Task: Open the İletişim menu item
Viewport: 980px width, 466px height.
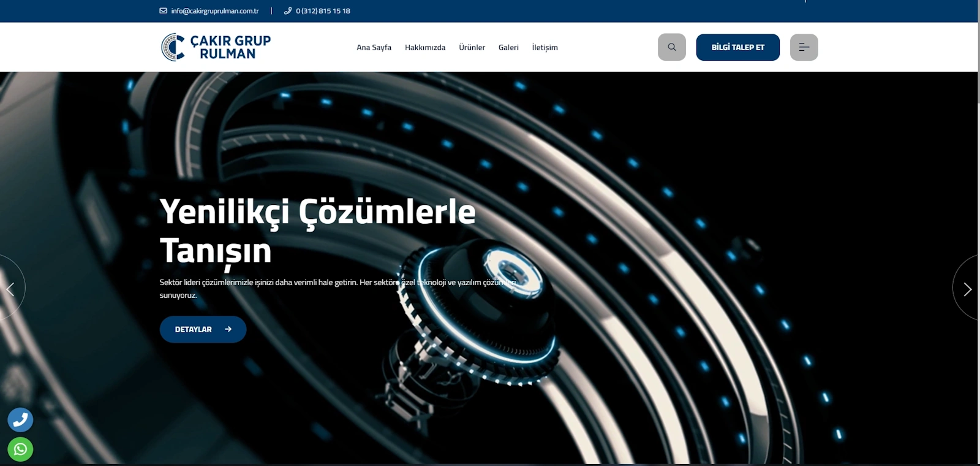Action: point(545,47)
